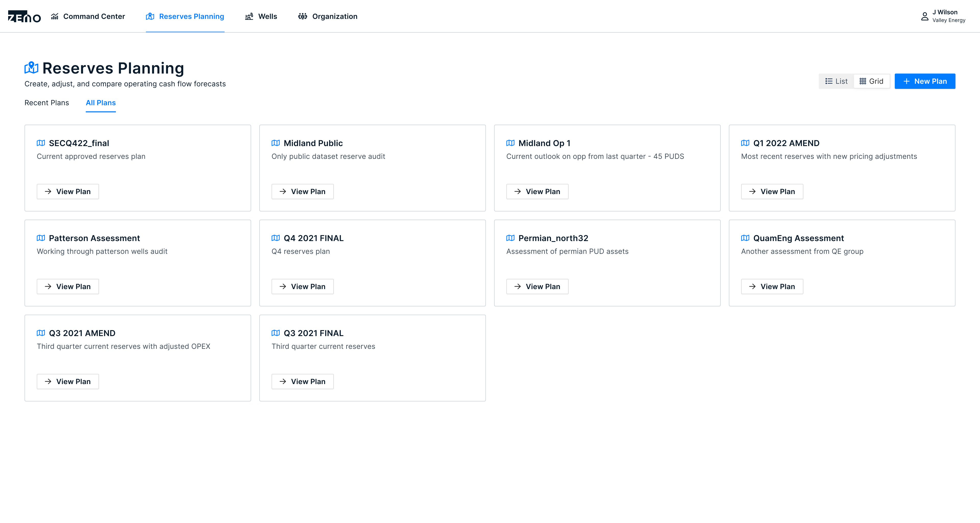Switch to List view
This screenshot has height=523, width=980.
836,81
